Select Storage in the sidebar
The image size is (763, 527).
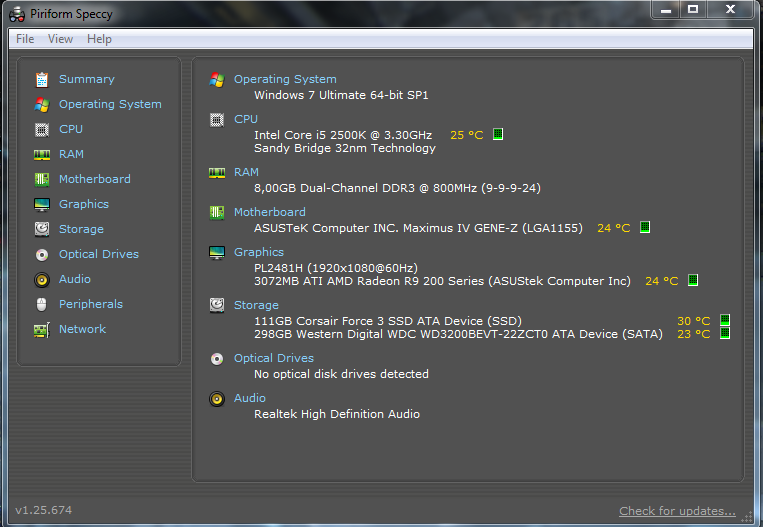point(81,229)
